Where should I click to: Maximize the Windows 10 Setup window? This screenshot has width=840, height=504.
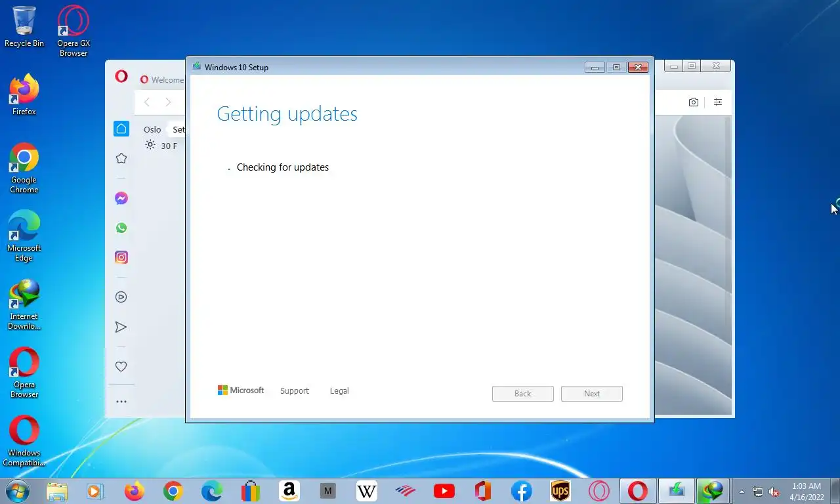pyautogui.click(x=616, y=67)
